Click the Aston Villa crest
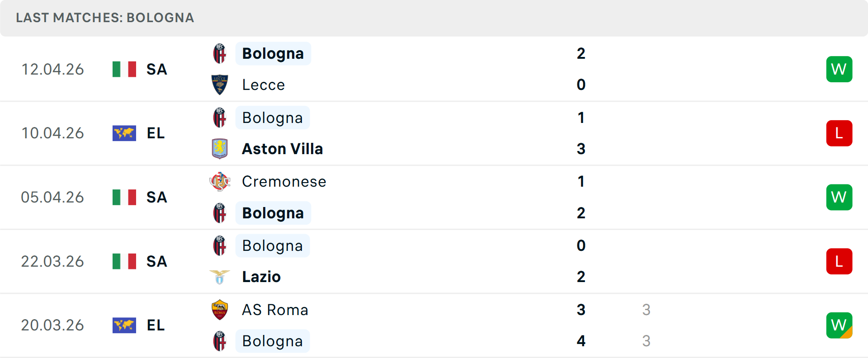 point(219,149)
